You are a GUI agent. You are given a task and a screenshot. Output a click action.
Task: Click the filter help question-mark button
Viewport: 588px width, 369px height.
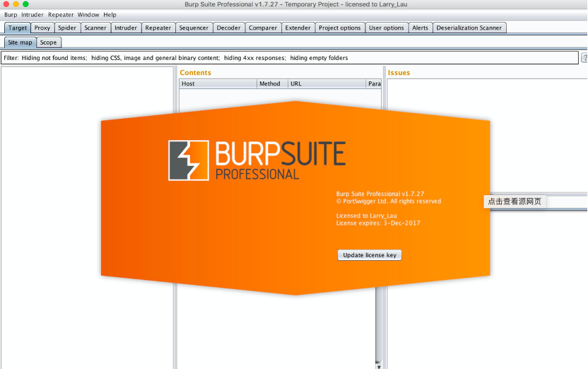(584, 58)
